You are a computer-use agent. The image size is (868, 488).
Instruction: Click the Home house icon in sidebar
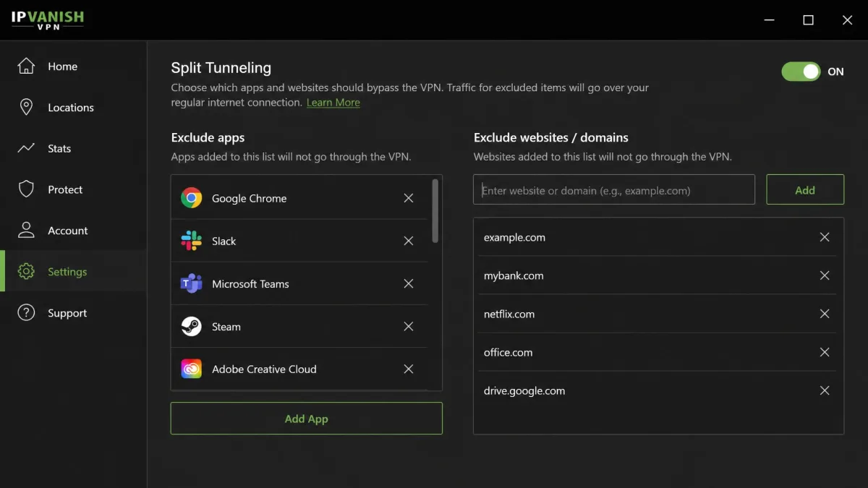(26, 66)
